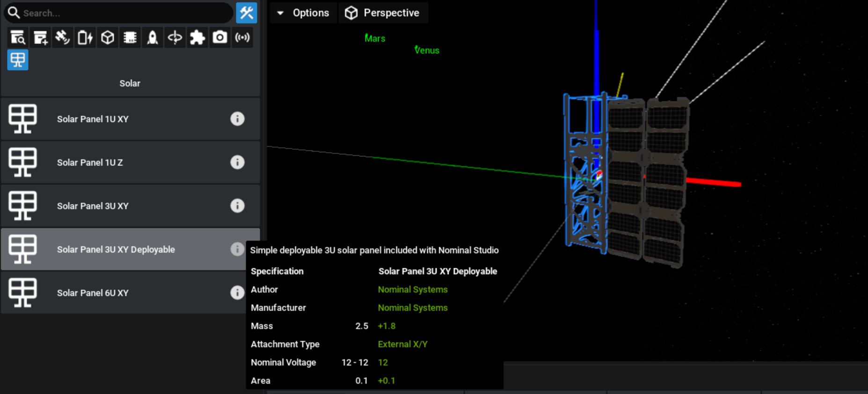The image size is (868, 394).
Task: Show info for Solar Panel 1U Z
Action: pyautogui.click(x=237, y=162)
